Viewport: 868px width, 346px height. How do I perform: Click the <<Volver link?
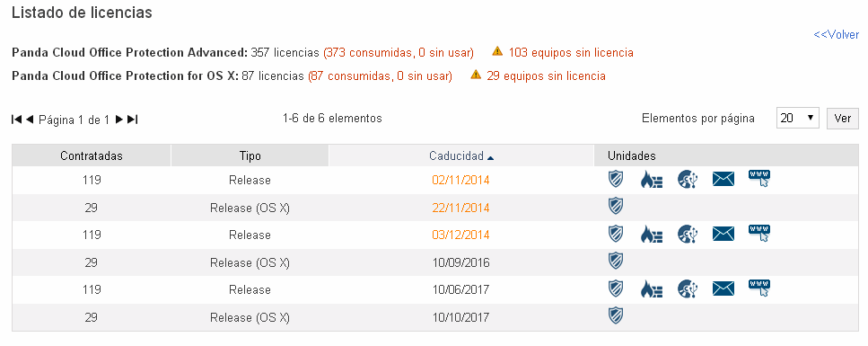tap(836, 34)
